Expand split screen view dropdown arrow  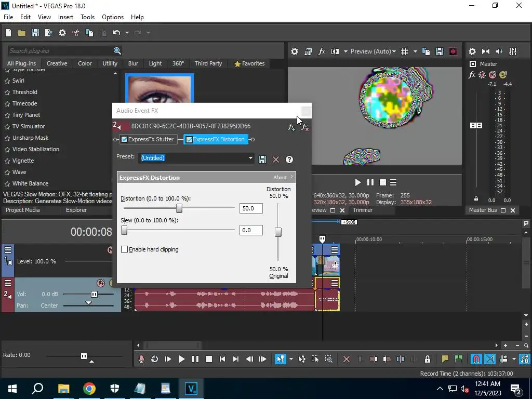(345, 51)
